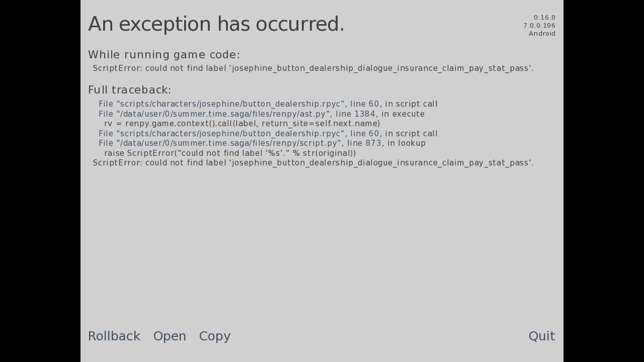The height and width of the screenshot is (362, 644).
Task: Click the last button_dealership.rpyc line 60 link
Action: coord(239,134)
